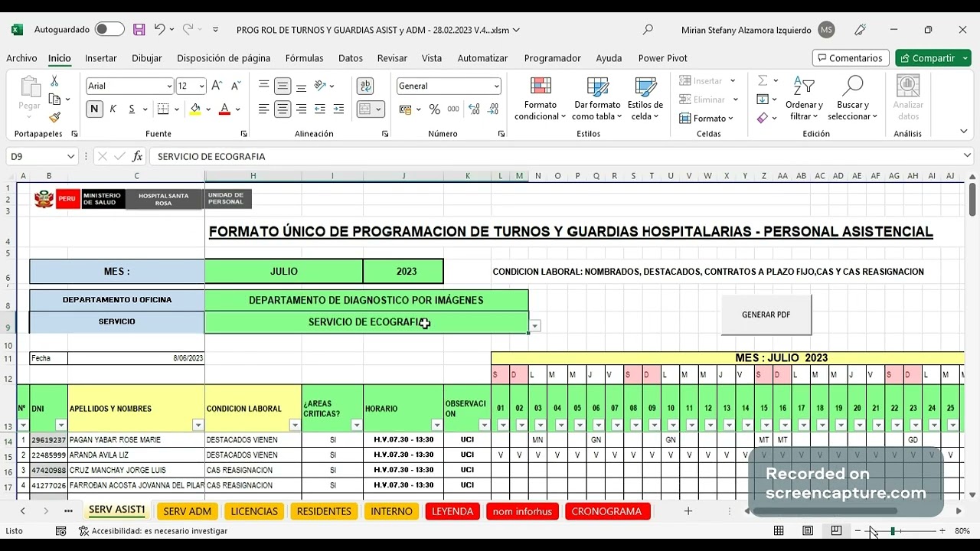Viewport: 980px width, 551px height.
Task: Click the Paste clipboard icon
Action: 30,86
